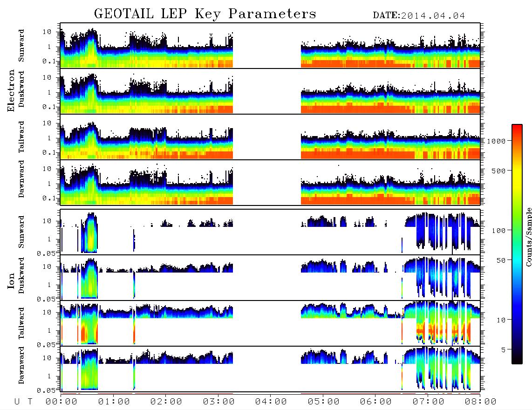Click the Electron Tailward spectrogram plot
532x410 pixels.
pos(270,137)
